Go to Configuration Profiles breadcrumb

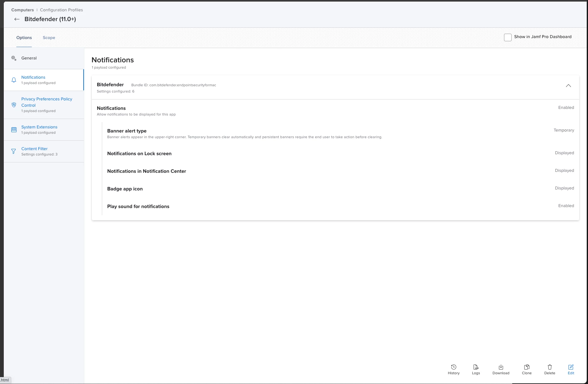[x=61, y=10]
